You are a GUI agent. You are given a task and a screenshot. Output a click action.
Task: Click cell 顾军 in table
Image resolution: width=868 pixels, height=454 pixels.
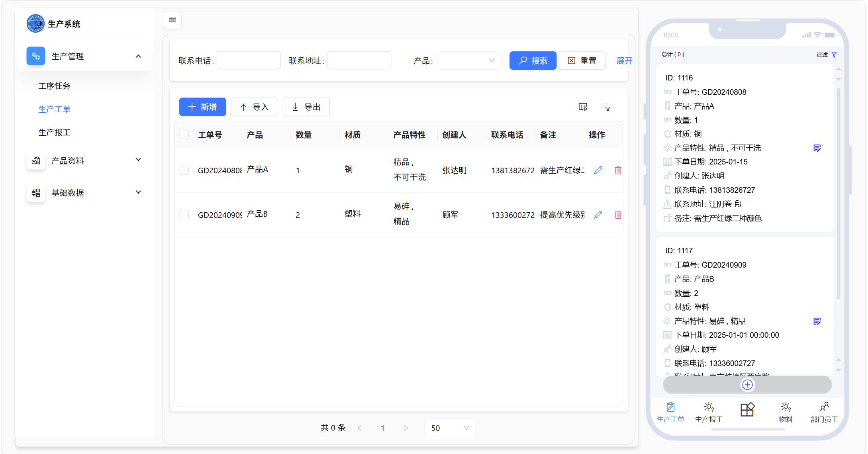click(x=450, y=215)
